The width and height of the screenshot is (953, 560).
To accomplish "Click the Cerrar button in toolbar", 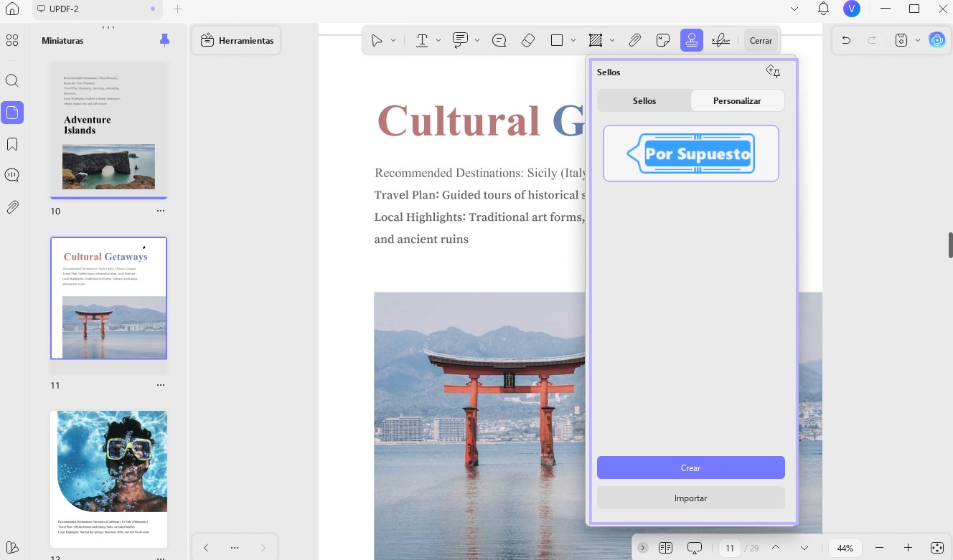I will point(761,41).
